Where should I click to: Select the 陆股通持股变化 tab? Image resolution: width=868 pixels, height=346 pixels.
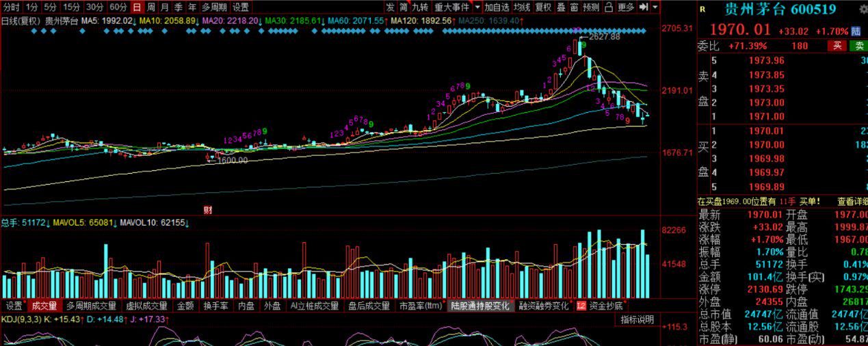(480, 306)
